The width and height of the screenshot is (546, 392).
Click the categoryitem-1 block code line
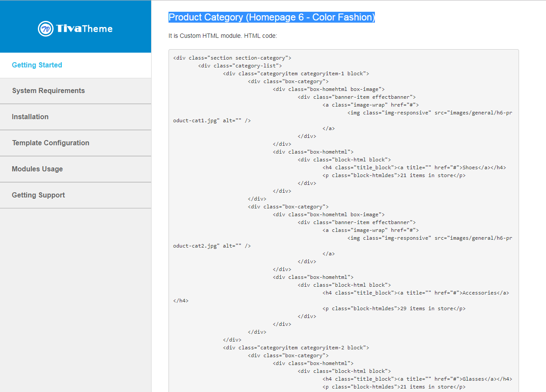(x=296, y=74)
